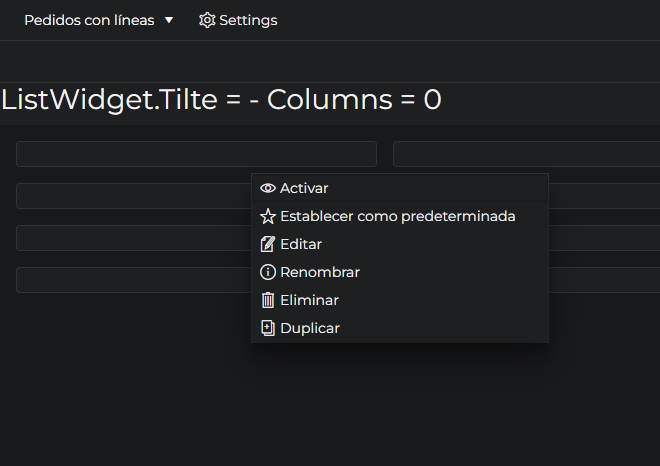Select the Editar menu entry

click(301, 244)
